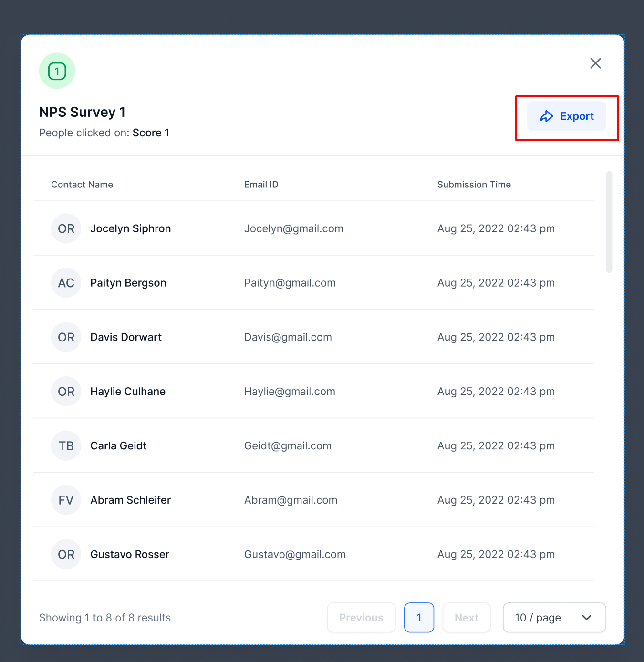This screenshot has height=662, width=644.
Task: Click the Submission Time column header
Action: coord(474,185)
